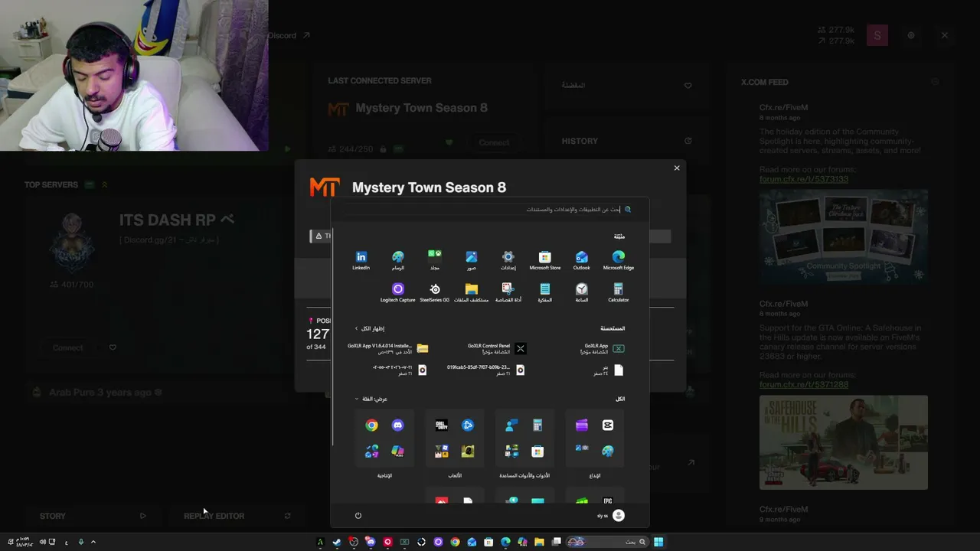This screenshot has height=551, width=980.
Task: Favorite the Mystery Town Season 8 server
Action: tap(449, 142)
